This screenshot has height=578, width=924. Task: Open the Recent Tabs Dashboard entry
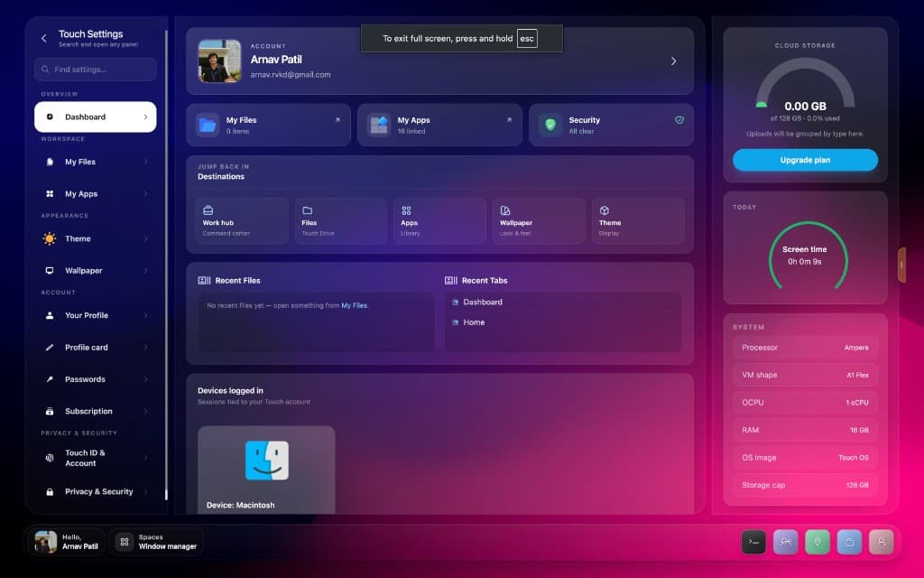(481, 302)
